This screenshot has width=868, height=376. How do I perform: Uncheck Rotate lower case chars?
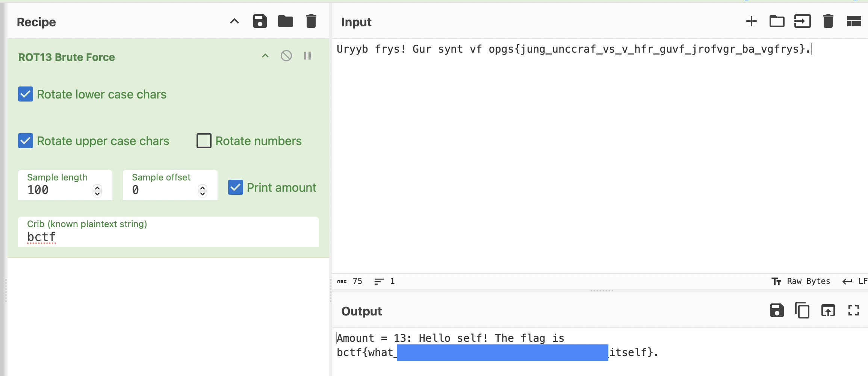click(x=26, y=94)
